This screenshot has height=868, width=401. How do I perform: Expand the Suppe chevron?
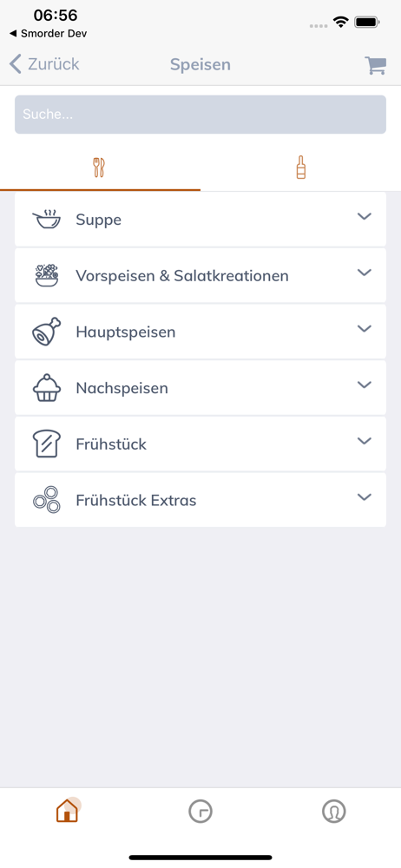(364, 216)
